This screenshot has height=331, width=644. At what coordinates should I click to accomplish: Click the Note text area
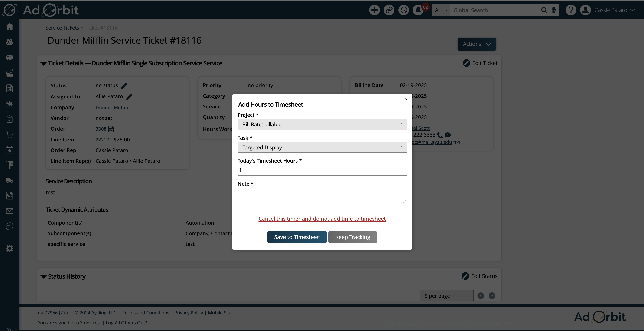pos(322,195)
